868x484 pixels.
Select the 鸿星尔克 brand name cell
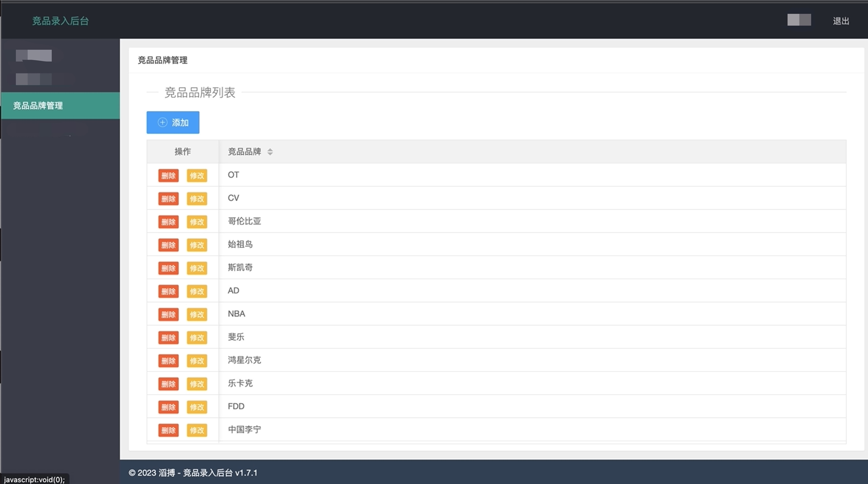[532, 360]
